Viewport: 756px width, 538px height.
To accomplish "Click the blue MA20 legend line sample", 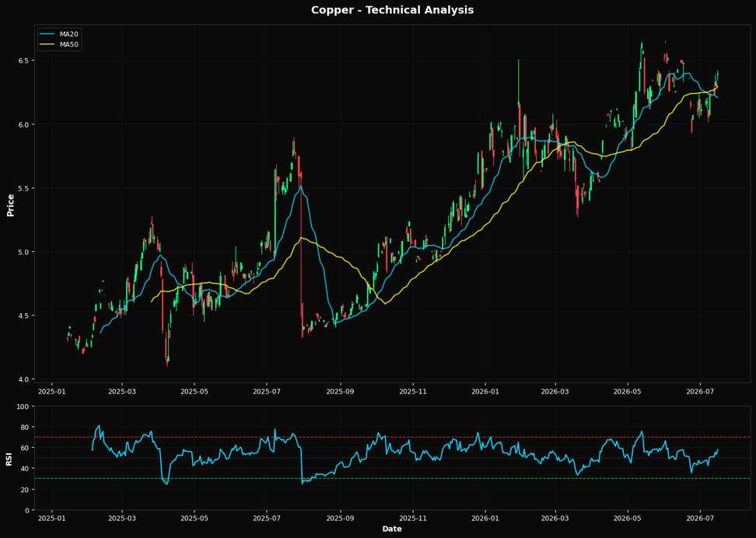I will (49, 33).
